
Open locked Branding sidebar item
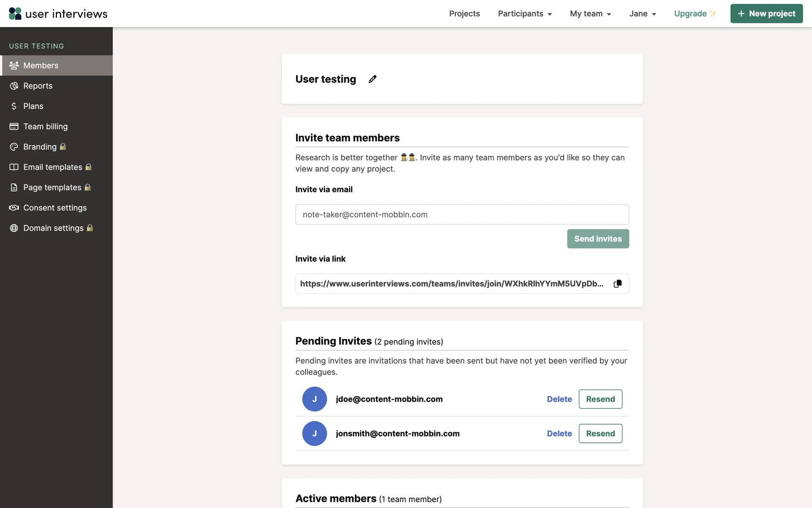pos(40,147)
